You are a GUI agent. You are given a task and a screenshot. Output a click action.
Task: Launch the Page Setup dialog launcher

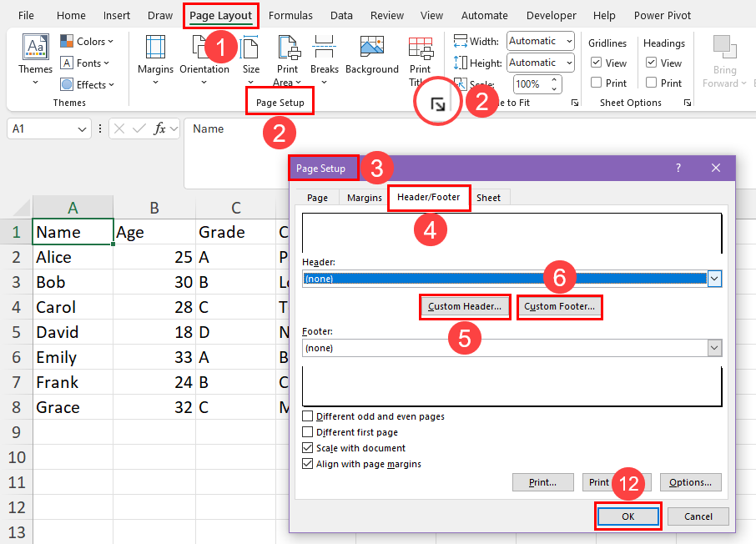tap(438, 103)
